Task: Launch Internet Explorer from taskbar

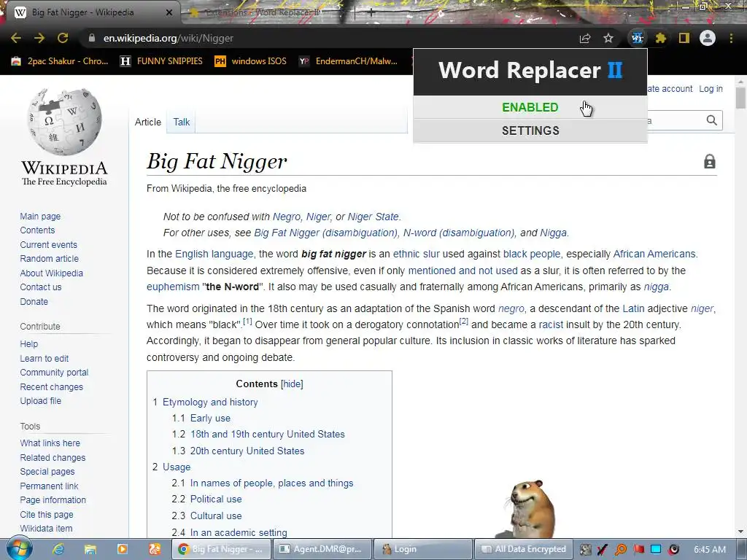Action: coord(58,549)
